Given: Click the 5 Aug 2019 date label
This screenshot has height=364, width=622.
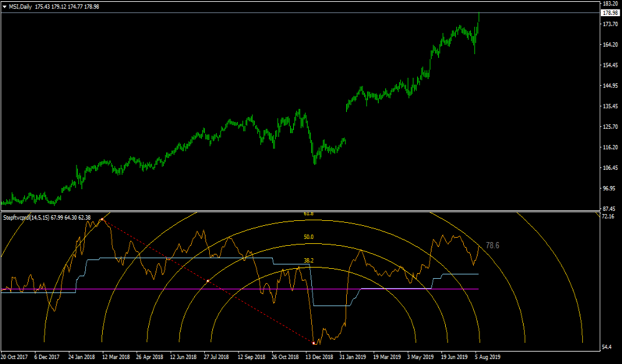Looking at the screenshot, I should pyautogui.click(x=488, y=358).
